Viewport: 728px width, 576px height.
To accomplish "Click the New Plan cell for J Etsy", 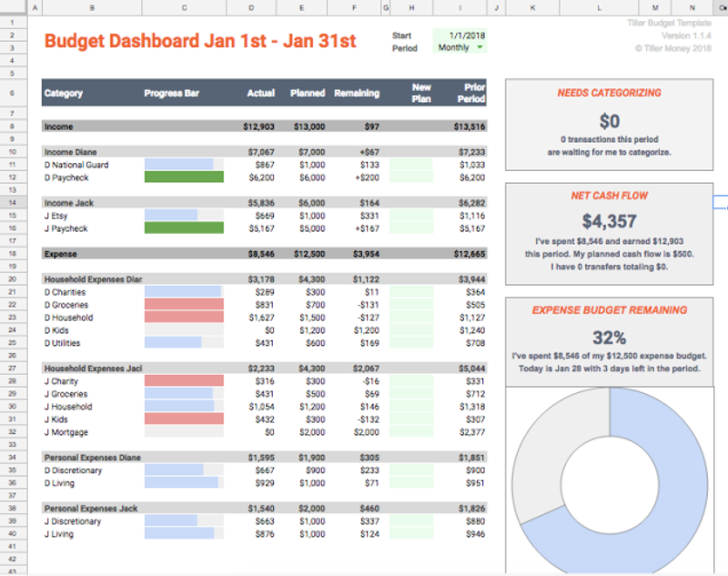I will click(x=411, y=216).
